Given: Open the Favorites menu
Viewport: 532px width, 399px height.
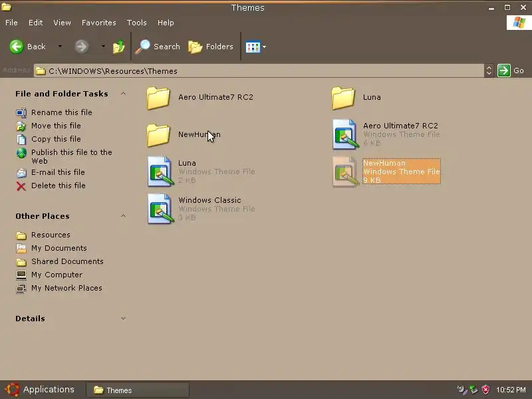Looking at the screenshot, I should (98, 23).
